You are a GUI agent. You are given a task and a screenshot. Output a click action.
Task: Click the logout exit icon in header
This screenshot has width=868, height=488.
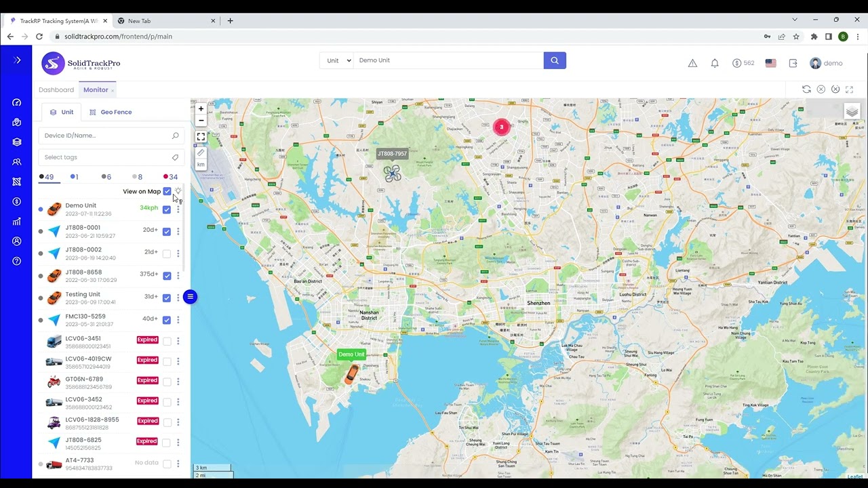(793, 63)
